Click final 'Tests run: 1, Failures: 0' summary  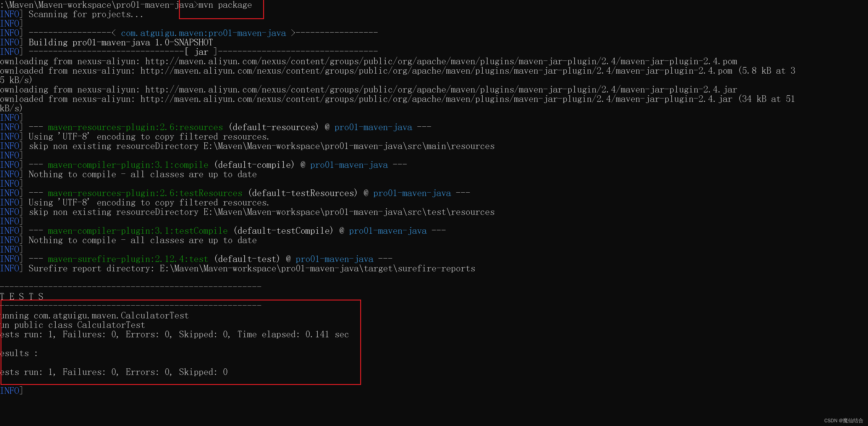click(x=114, y=372)
